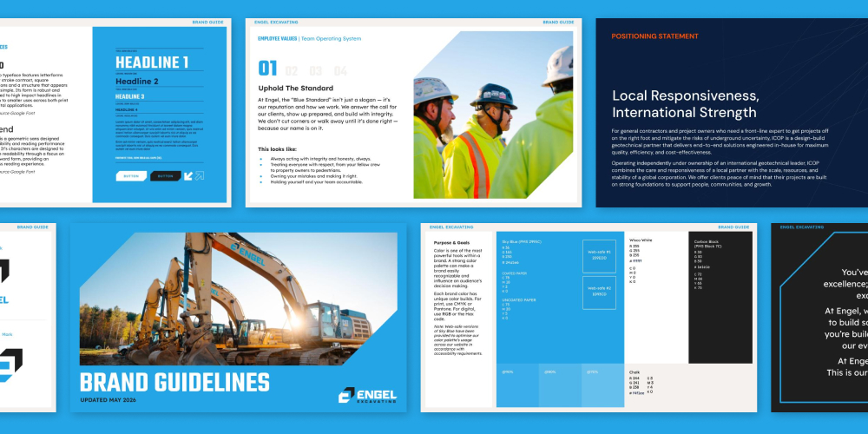The width and height of the screenshot is (868, 434).
Task: Select the Headline 2 sample text
Action: 137,82
